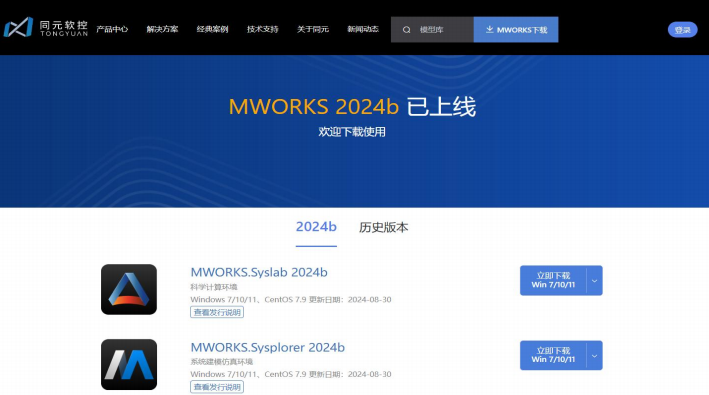Select the 2024b version tab
709x395 pixels.
tap(316, 227)
